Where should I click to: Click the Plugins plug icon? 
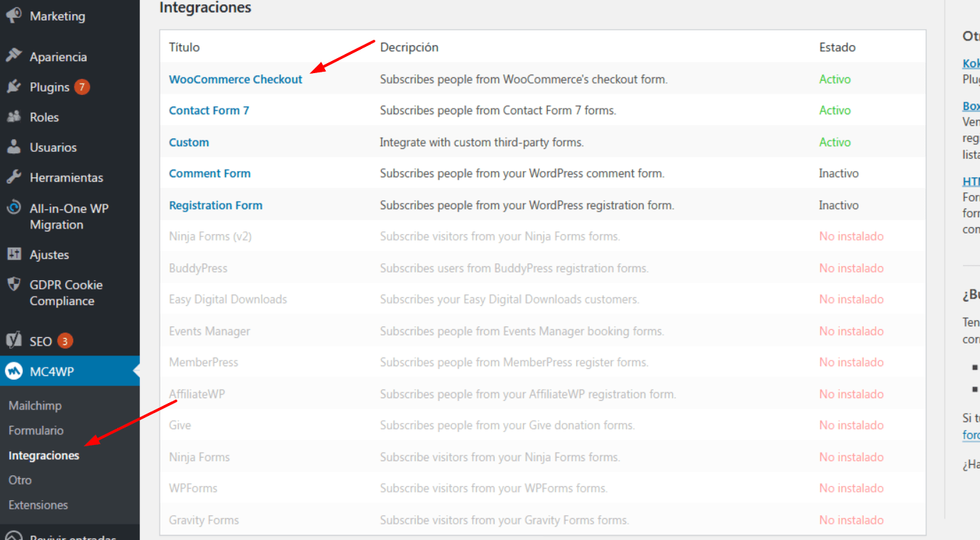(x=13, y=87)
